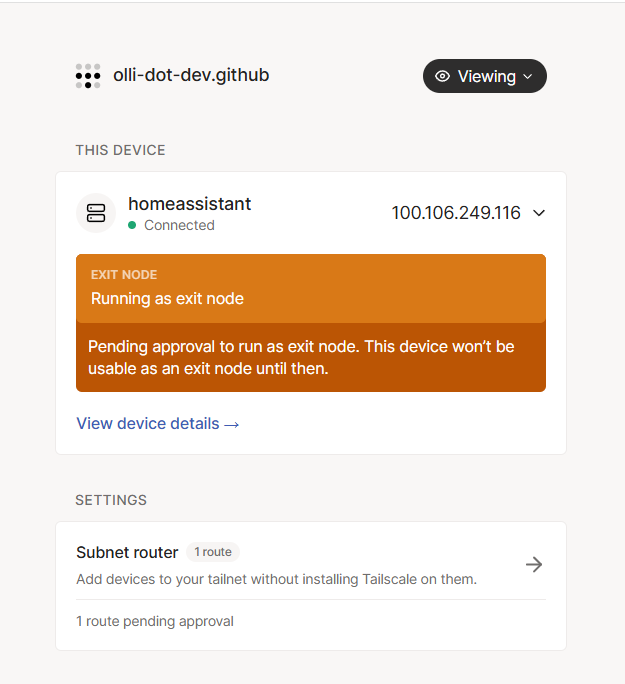Viewport: 625px width, 684px height.
Task: Click the Running as exit node panel
Action: [x=310, y=298]
